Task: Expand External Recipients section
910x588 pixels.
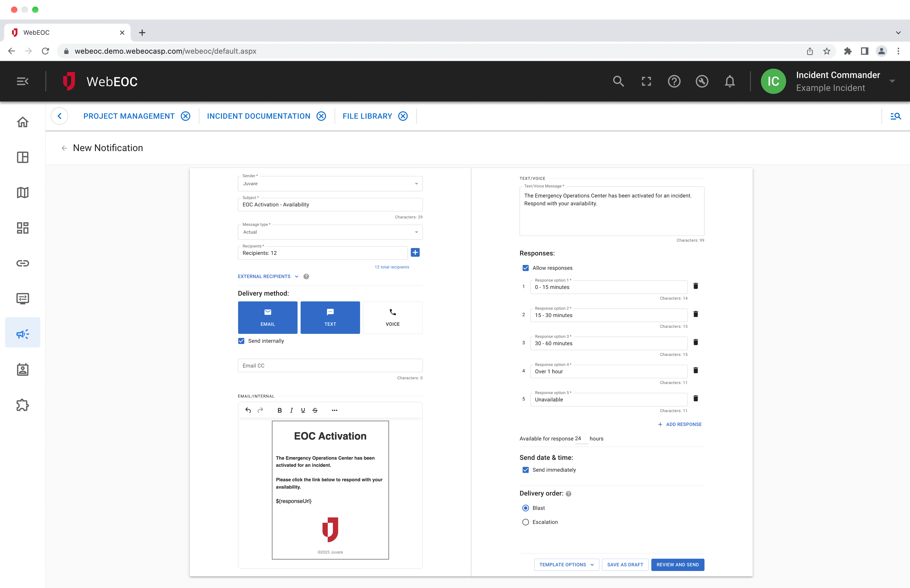Action: (268, 276)
